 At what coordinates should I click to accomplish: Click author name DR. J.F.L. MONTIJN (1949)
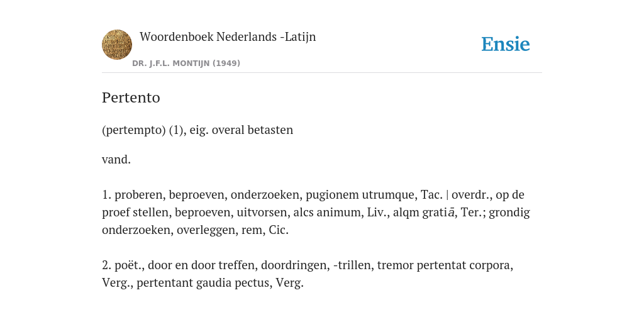pos(186,64)
